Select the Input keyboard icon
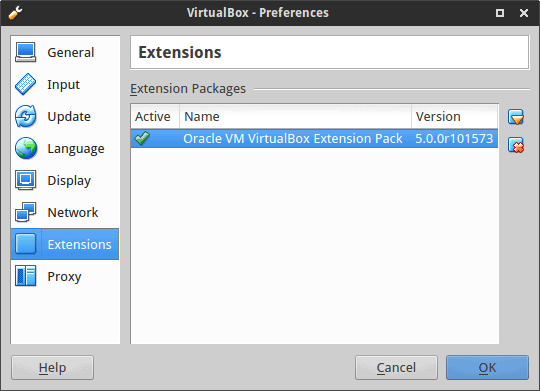The height and width of the screenshot is (391, 540). point(25,84)
